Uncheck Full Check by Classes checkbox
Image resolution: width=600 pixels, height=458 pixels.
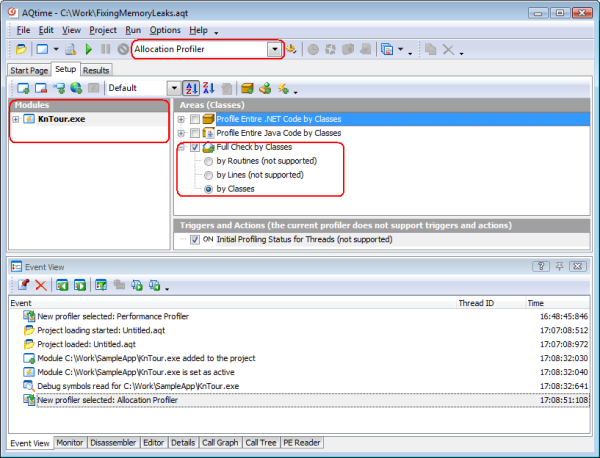(195, 147)
